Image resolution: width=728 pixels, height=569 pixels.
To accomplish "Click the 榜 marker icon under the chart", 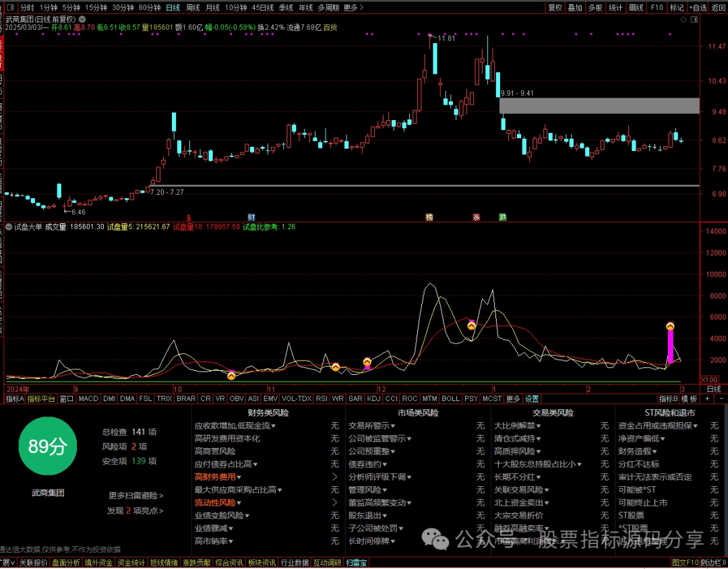I will [429, 217].
